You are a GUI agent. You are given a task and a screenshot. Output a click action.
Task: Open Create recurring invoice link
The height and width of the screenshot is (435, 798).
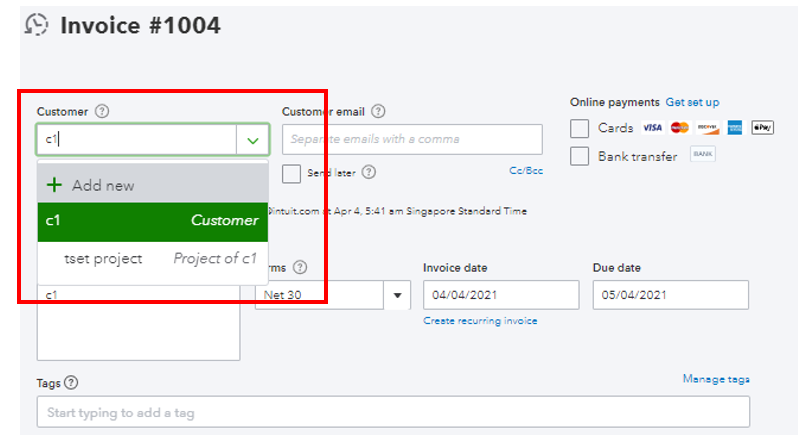(x=480, y=321)
